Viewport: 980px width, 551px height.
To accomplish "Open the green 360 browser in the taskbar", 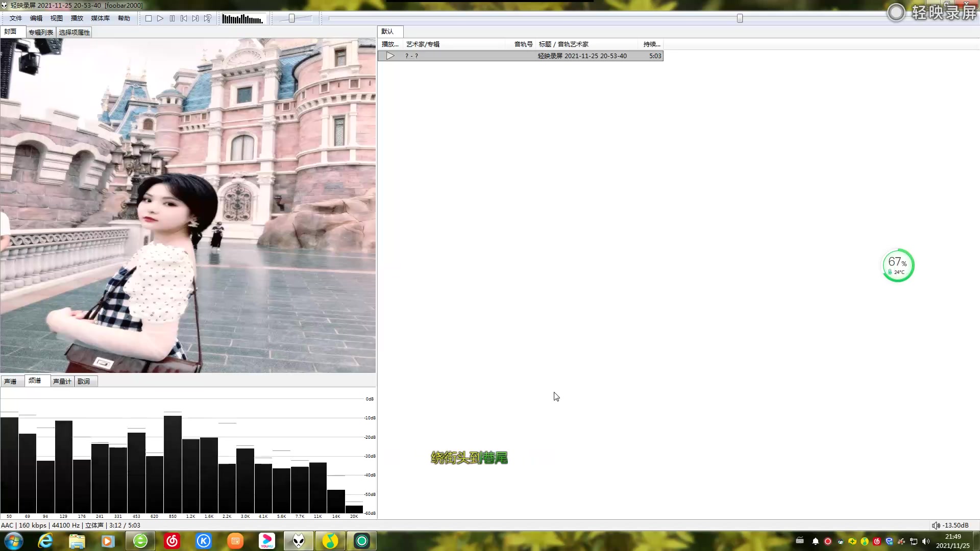I will point(140,541).
